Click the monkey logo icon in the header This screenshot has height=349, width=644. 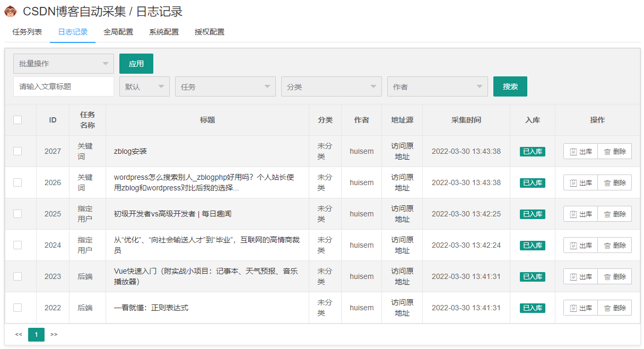(x=11, y=11)
